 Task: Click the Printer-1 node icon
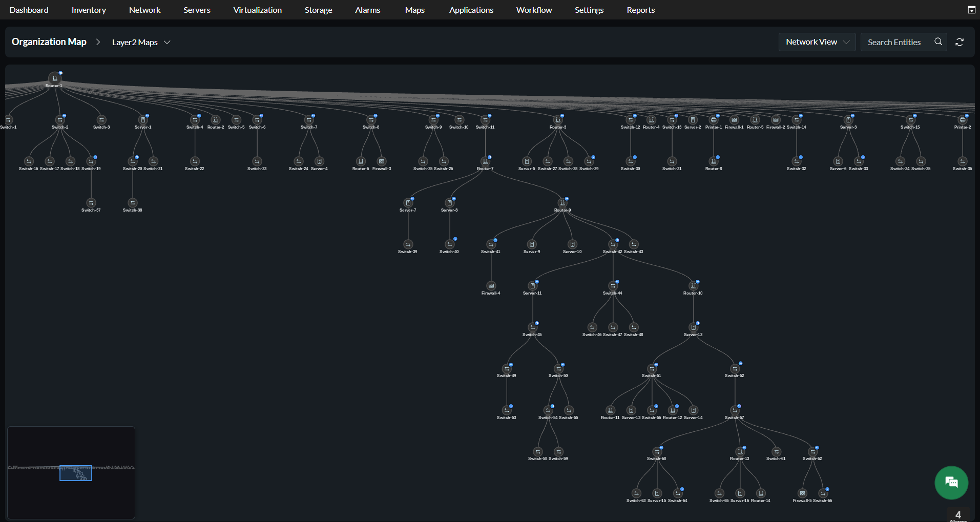tap(714, 120)
